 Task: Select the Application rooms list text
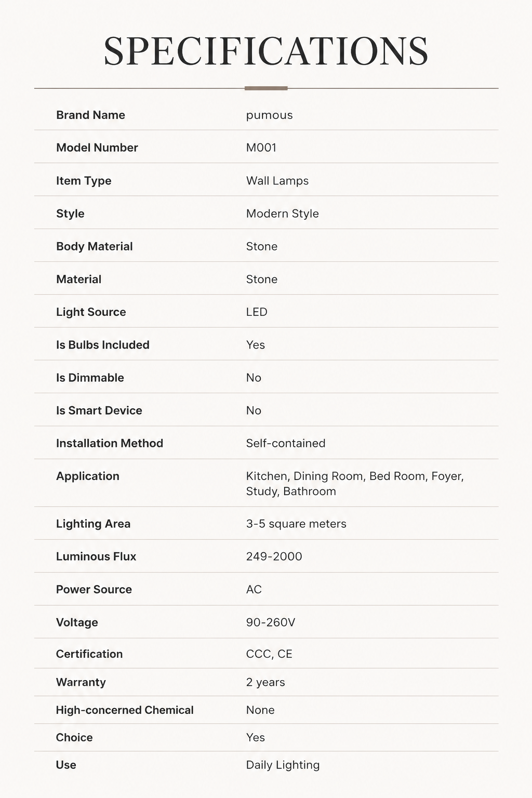point(355,484)
